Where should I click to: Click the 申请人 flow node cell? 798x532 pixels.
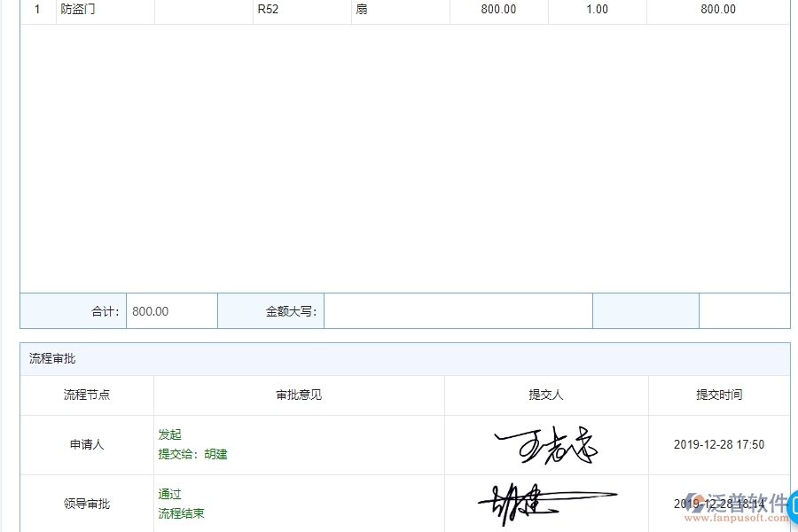point(86,445)
